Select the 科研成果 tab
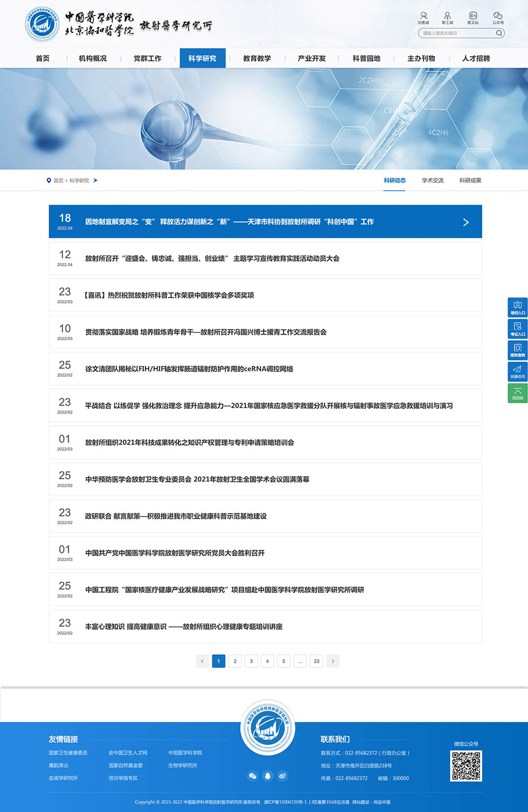 pos(470,181)
